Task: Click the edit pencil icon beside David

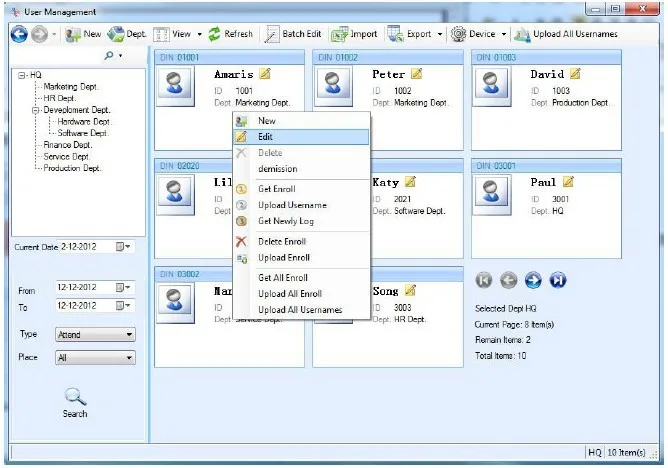Action: pos(575,74)
